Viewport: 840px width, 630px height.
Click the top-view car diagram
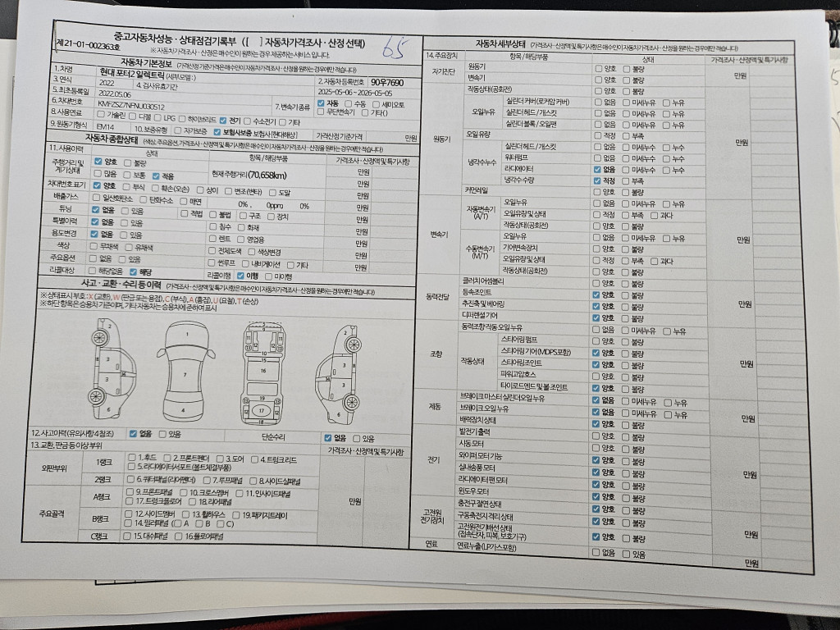pos(185,367)
